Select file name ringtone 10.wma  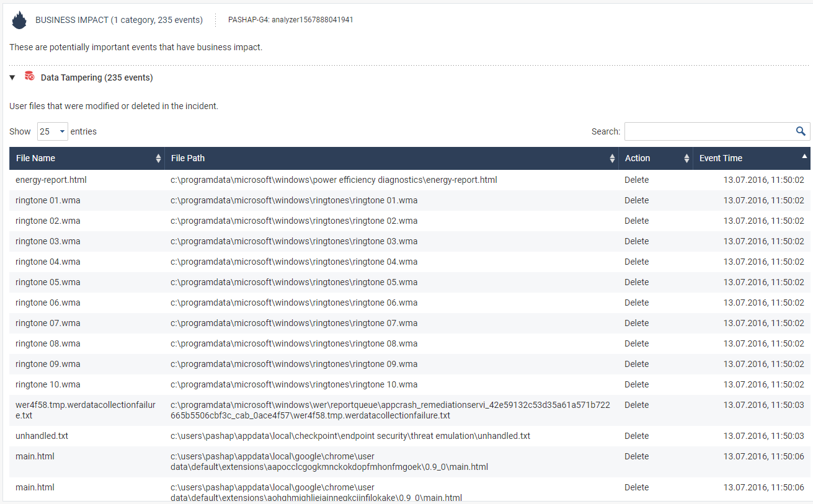48,384
